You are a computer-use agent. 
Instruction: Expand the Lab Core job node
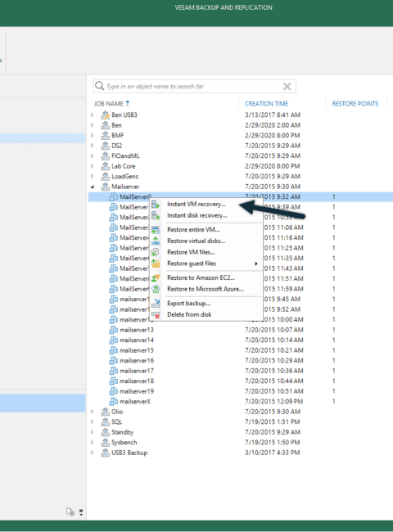pos(93,166)
